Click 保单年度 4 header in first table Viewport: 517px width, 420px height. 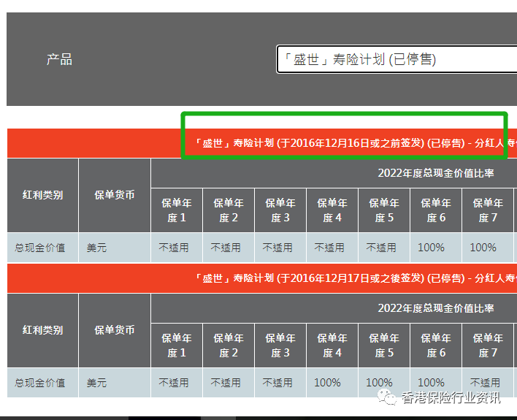pos(332,210)
